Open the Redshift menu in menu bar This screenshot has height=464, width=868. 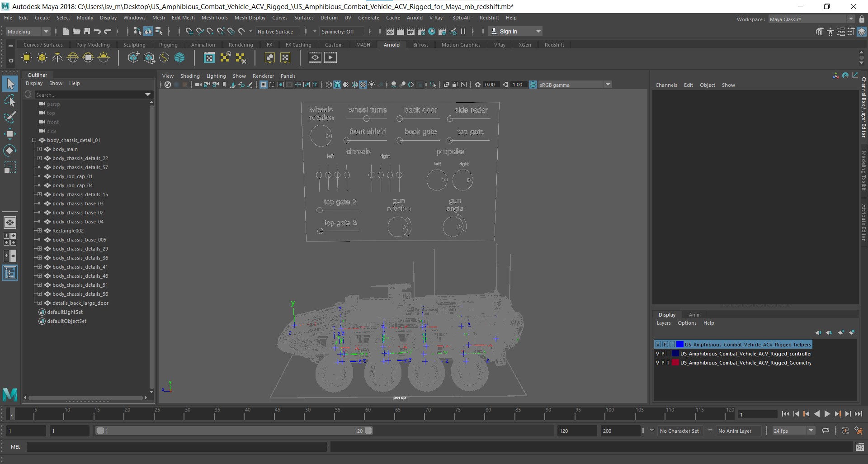click(489, 18)
